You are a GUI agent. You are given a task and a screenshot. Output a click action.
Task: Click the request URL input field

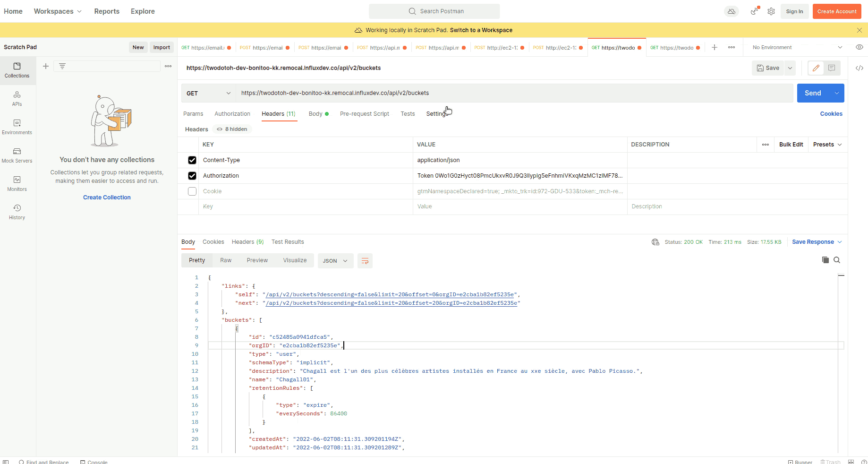click(x=515, y=93)
